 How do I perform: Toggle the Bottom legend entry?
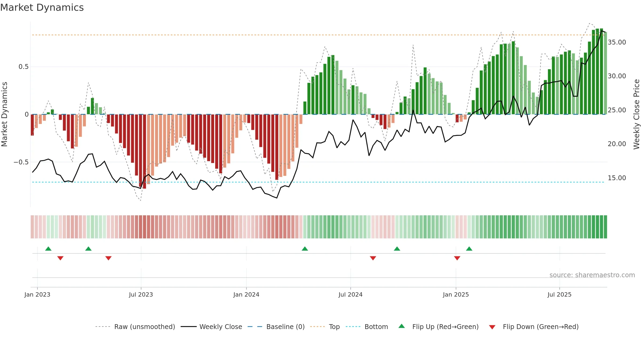pyautogui.click(x=367, y=327)
